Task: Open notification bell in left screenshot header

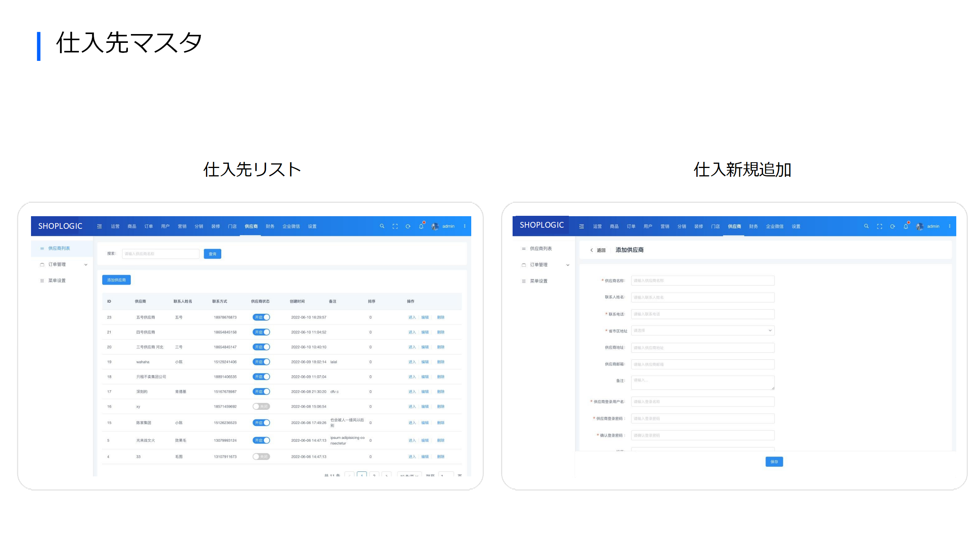Action: click(x=421, y=226)
